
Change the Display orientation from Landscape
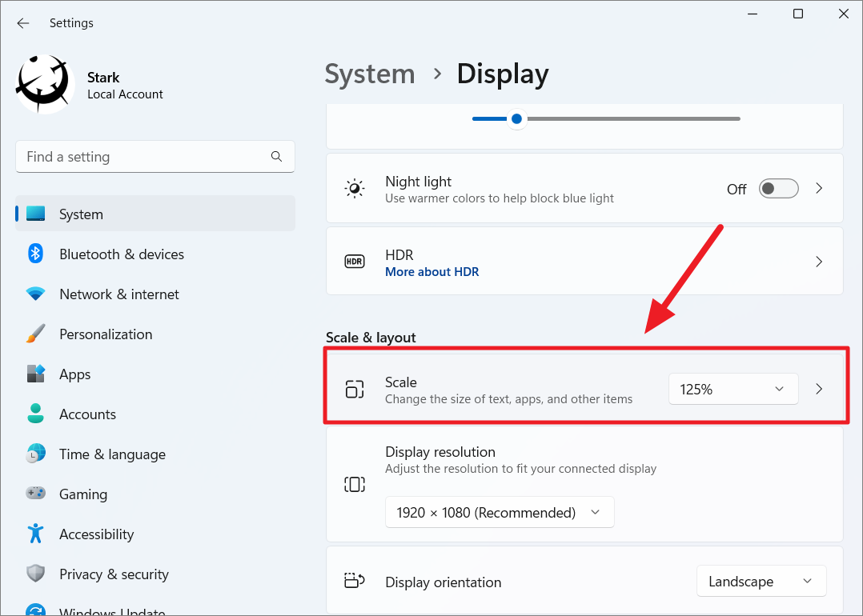point(761,581)
